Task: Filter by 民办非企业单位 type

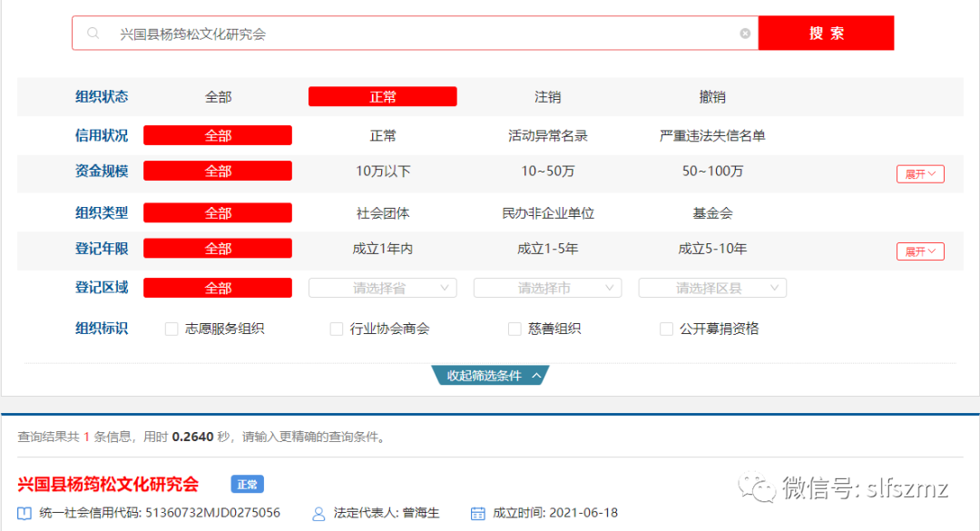Action: coord(547,213)
